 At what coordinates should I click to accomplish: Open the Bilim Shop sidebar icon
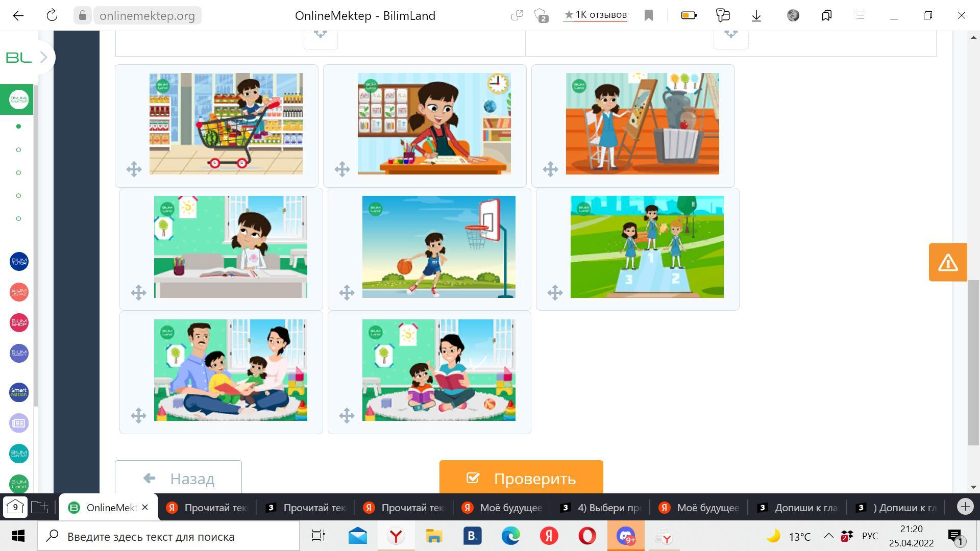[19, 323]
